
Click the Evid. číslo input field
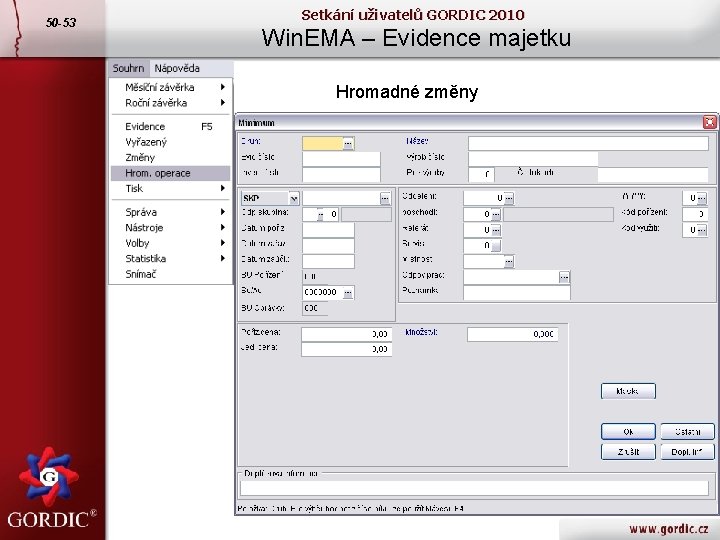pos(341,159)
